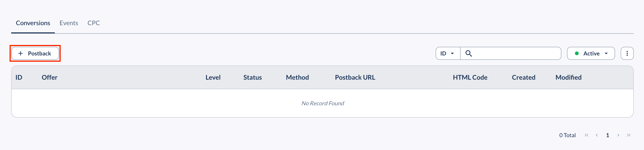Click the Postback URL column header
The height and width of the screenshot is (150, 644).
coord(355,77)
